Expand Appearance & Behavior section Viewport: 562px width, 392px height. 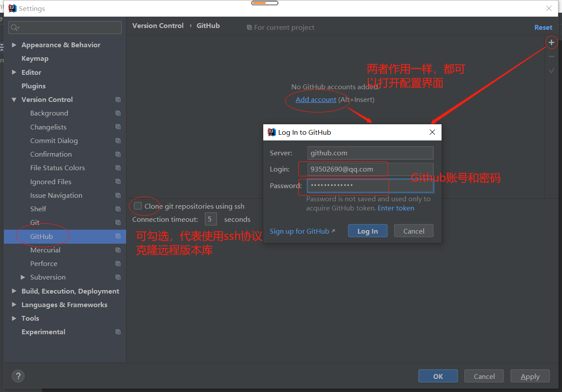tap(14, 45)
